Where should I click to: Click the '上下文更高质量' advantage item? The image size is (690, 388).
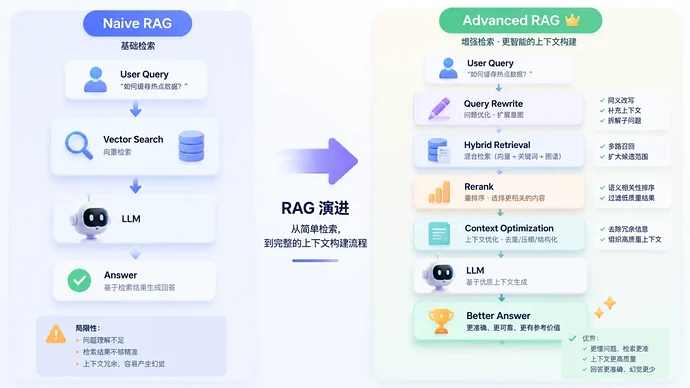coord(613,359)
